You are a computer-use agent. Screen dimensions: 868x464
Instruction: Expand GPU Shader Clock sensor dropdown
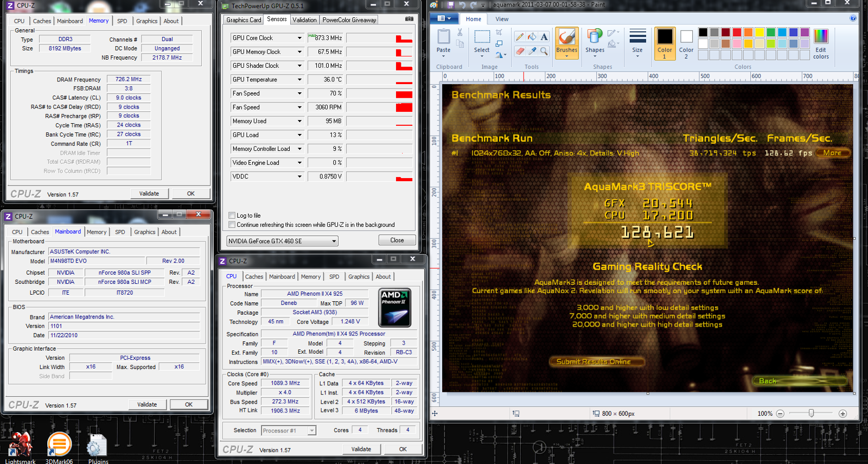click(x=299, y=66)
